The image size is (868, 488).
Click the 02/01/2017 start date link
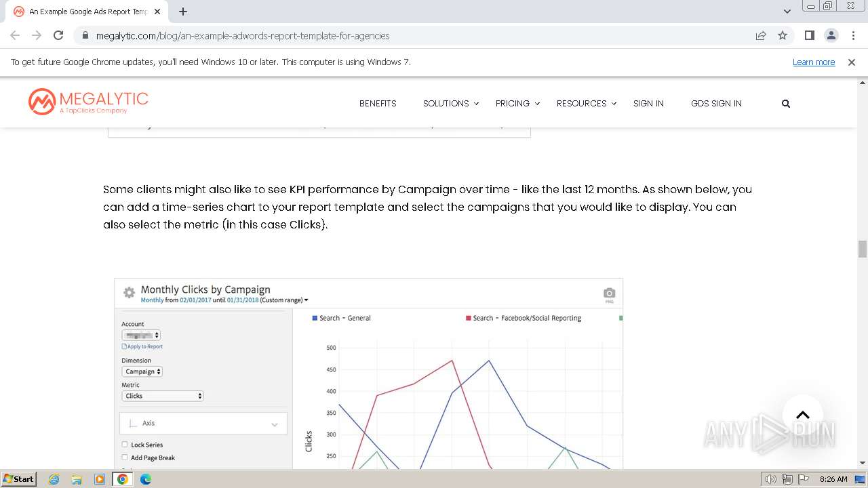coord(195,300)
